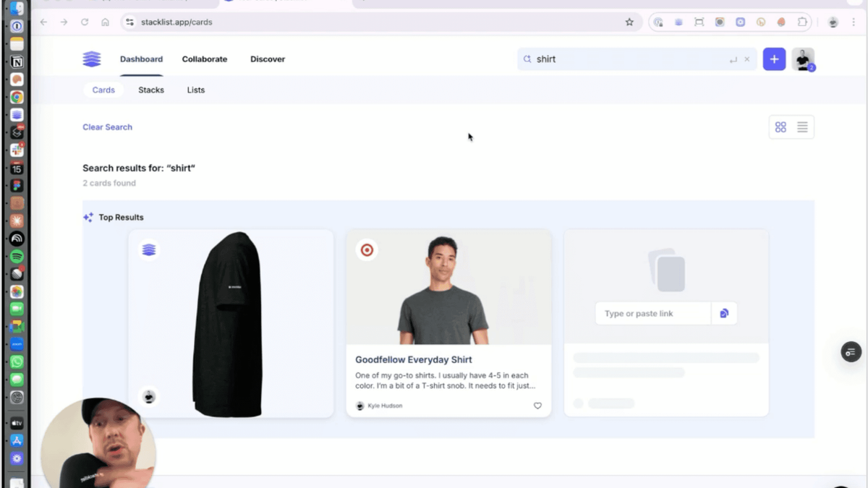Select the Cards sub-tab

click(x=103, y=90)
